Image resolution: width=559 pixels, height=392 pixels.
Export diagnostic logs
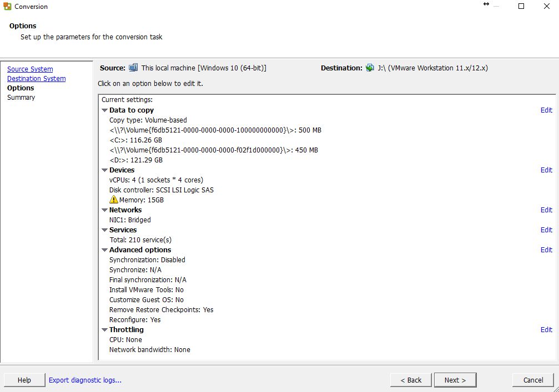click(x=85, y=380)
